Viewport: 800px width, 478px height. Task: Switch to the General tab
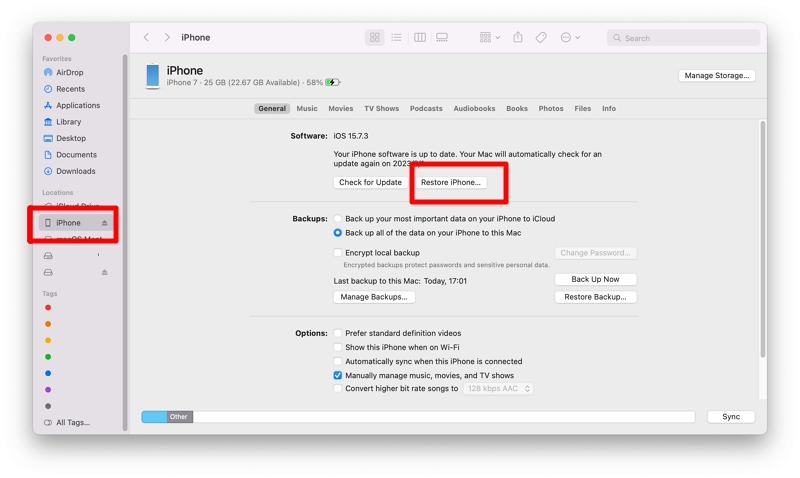(x=272, y=108)
